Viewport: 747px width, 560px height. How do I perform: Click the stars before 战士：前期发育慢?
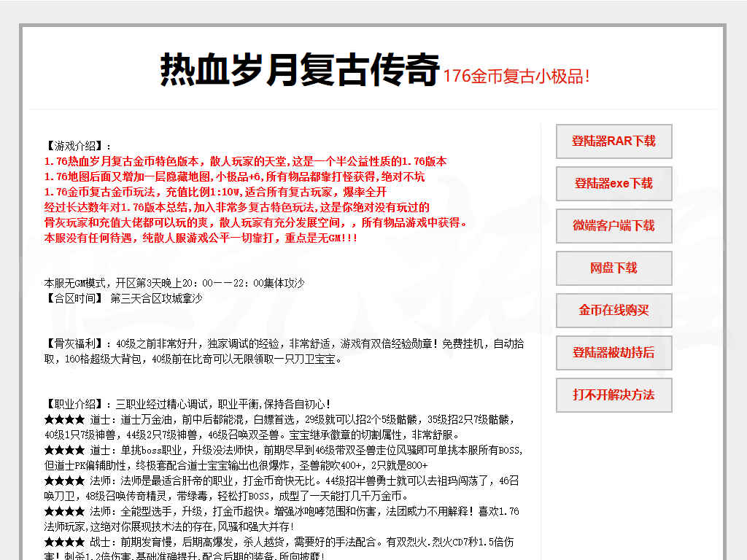pos(64,542)
